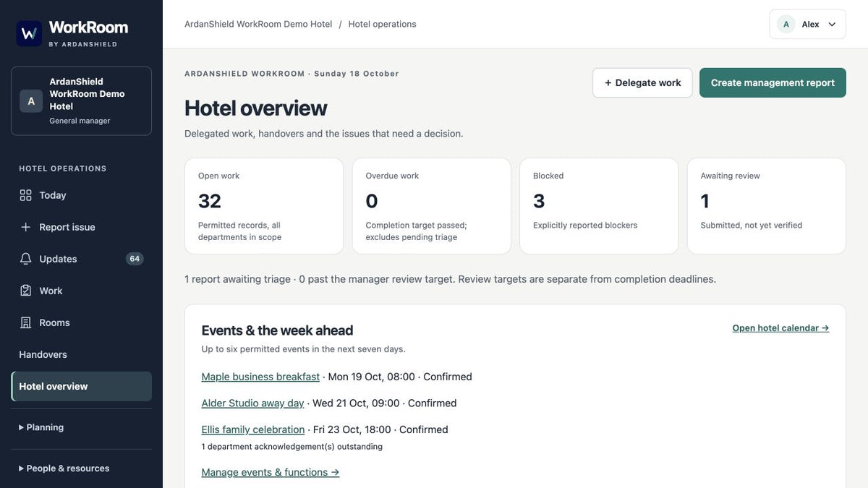Click the clipboard icon beside Work
The image size is (868, 488).
(x=25, y=291)
